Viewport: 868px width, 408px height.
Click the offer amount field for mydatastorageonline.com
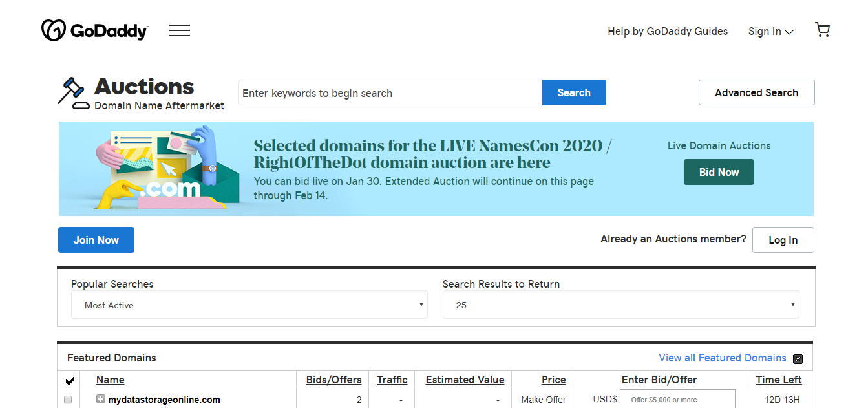point(677,399)
